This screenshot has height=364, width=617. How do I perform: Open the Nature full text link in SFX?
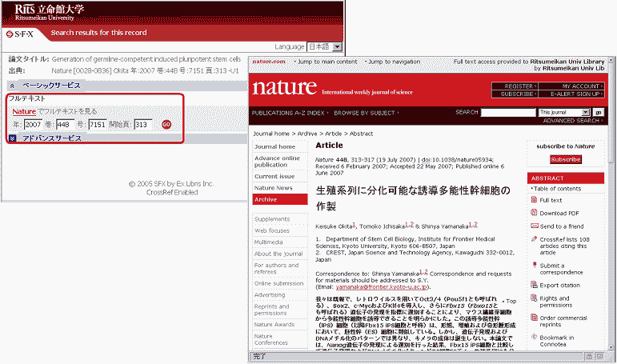(24, 111)
